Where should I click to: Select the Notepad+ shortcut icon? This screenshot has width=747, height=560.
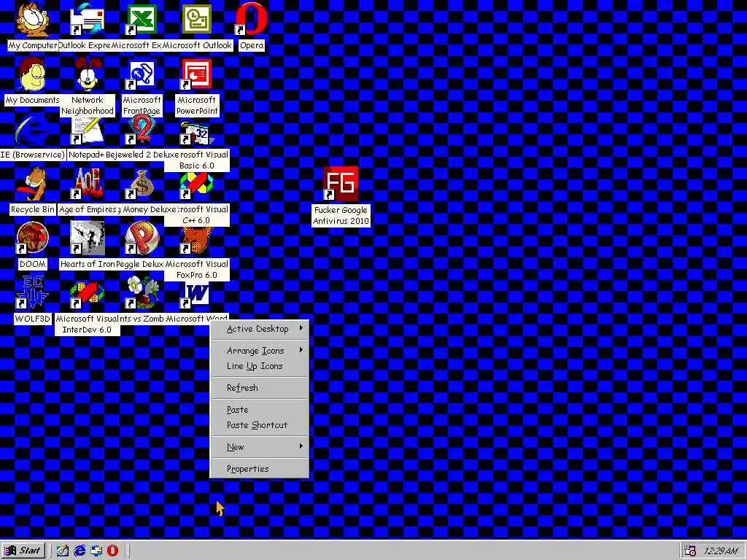click(88, 130)
